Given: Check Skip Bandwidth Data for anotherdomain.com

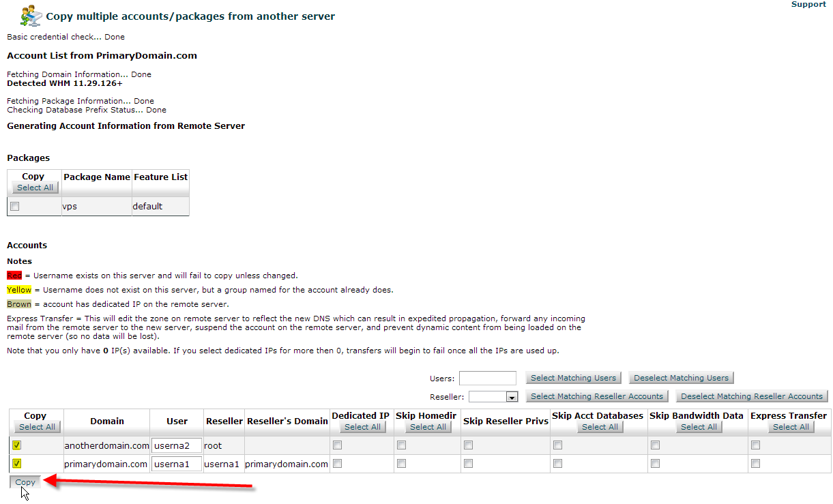Looking at the screenshot, I should pos(656,445).
